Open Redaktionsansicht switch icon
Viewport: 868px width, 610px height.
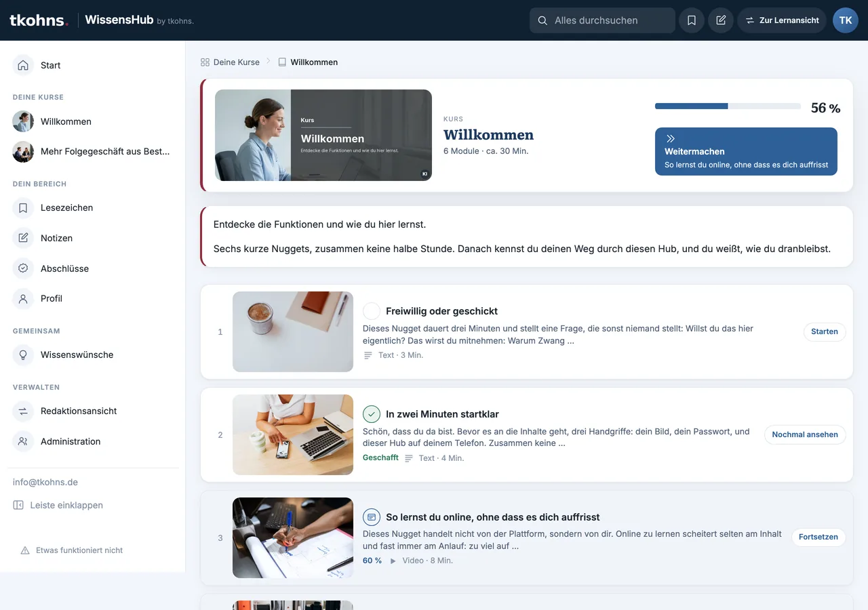[x=23, y=411]
